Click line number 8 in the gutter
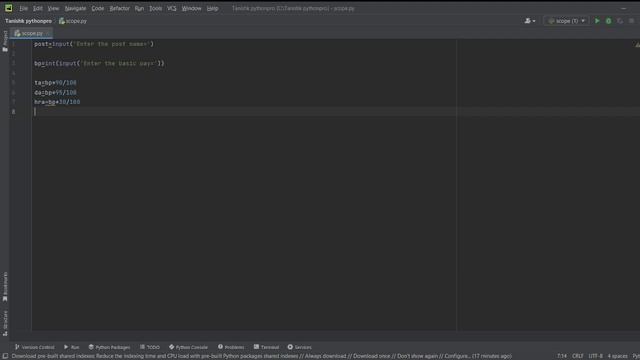Viewport: 640px width, 360px height. [x=13, y=111]
